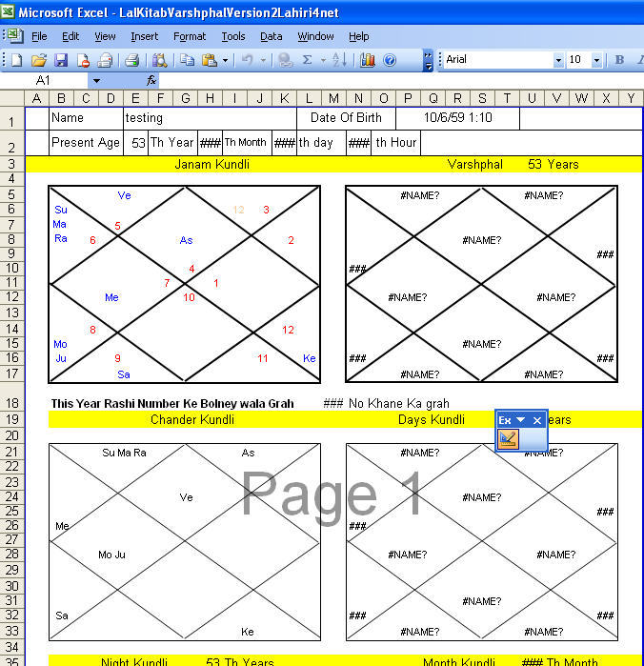Open the File menu
Screen dimensions: 644x666
39,36
